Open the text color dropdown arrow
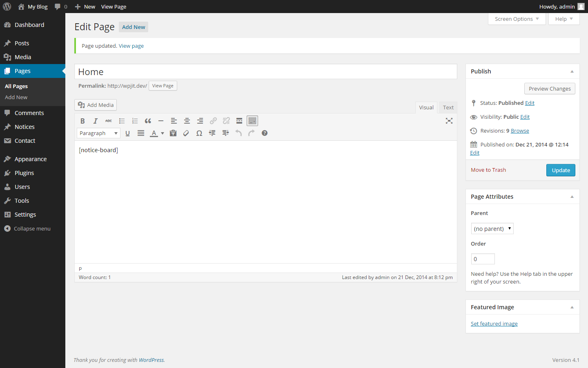 point(163,133)
